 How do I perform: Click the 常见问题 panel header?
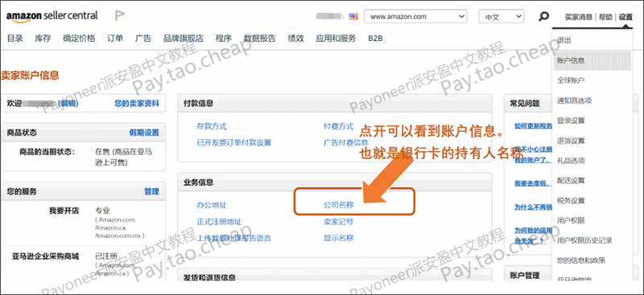coord(525,104)
